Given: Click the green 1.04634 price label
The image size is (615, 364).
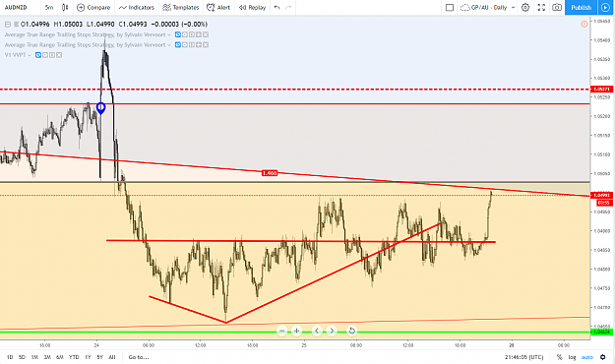Looking at the screenshot, I should [x=601, y=332].
